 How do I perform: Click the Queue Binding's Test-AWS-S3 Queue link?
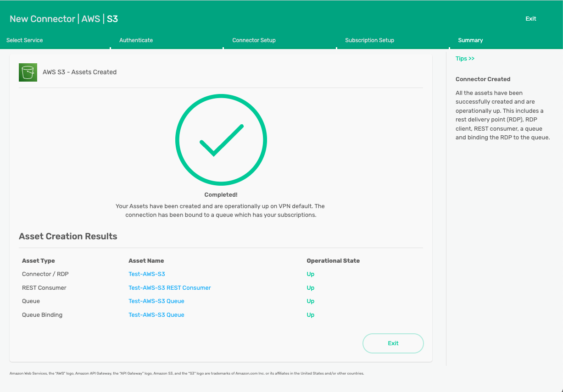pos(156,315)
